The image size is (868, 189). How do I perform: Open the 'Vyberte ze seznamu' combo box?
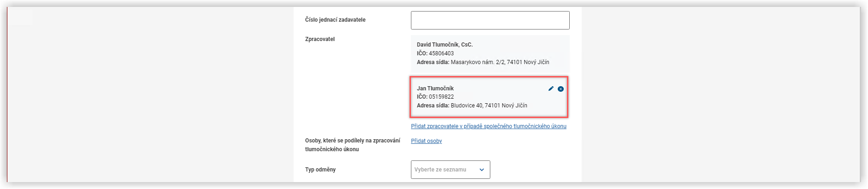click(450, 170)
